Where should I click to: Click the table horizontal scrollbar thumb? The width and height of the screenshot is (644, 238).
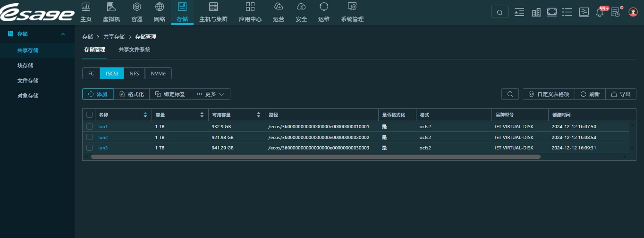coord(315,156)
